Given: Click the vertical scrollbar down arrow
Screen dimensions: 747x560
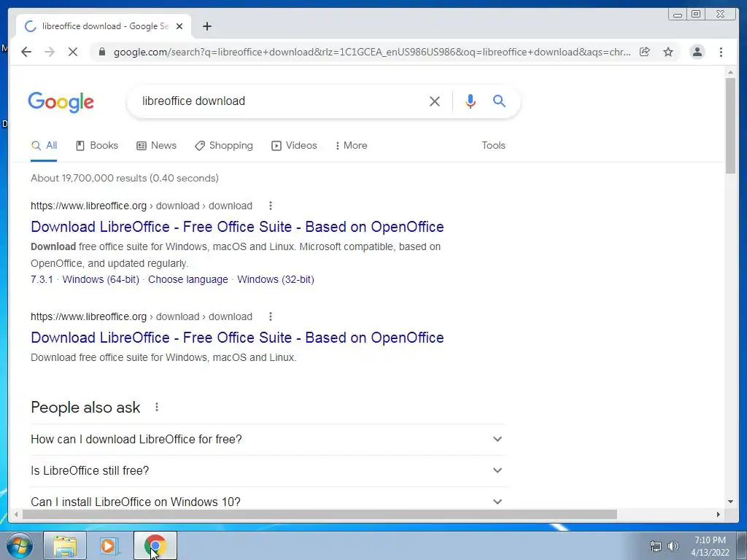Looking at the screenshot, I should pos(730,502).
